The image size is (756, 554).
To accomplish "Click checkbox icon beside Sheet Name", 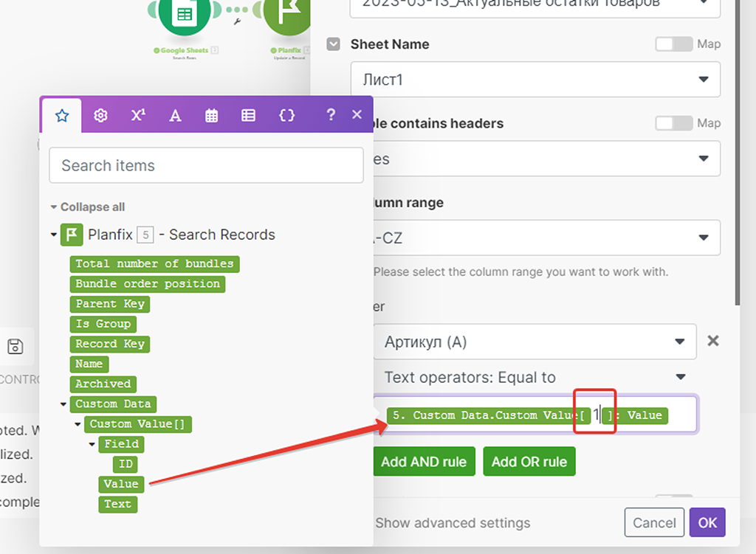I will click(x=333, y=44).
